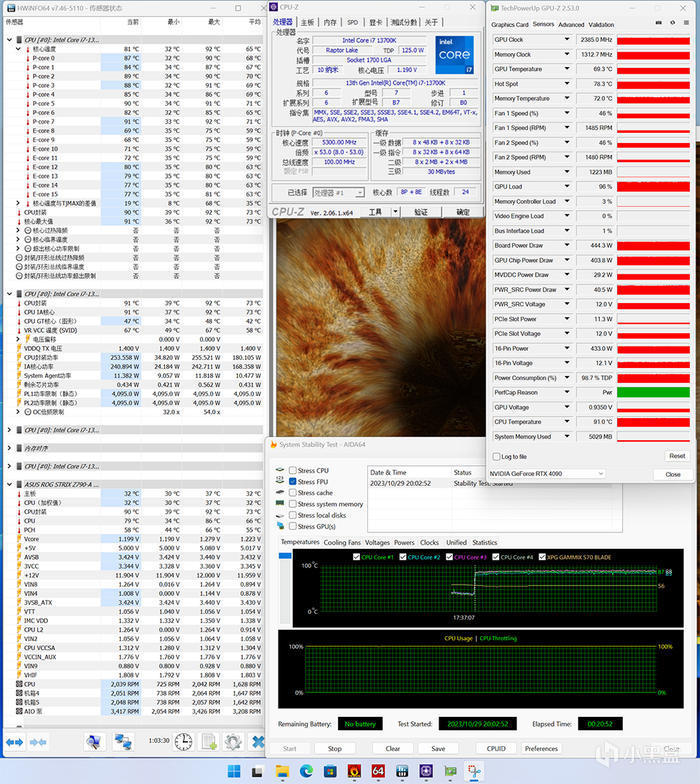The width and height of the screenshot is (700, 784).
Task: Click the Stop button in AIDA64
Action: click(334, 748)
